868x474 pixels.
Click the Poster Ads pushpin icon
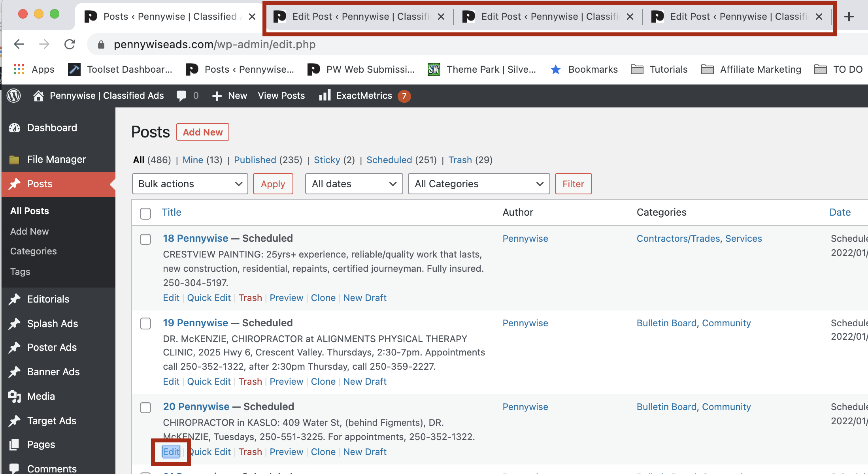pyautogui.click(x=15, y=347)
